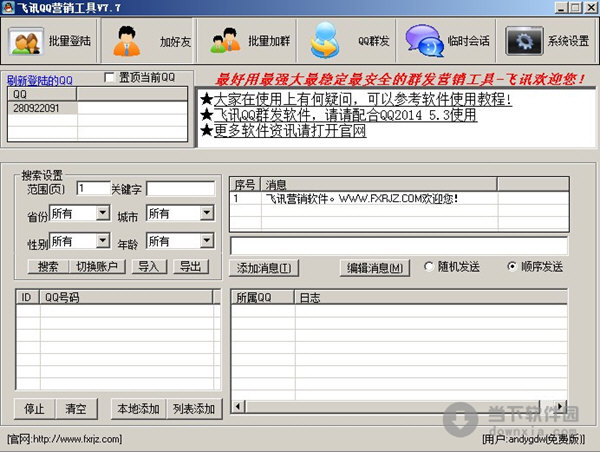Open the 系统设置 gear icon
Image resolution: width=600 pixels, height=452 pixels.
(524, 41)
